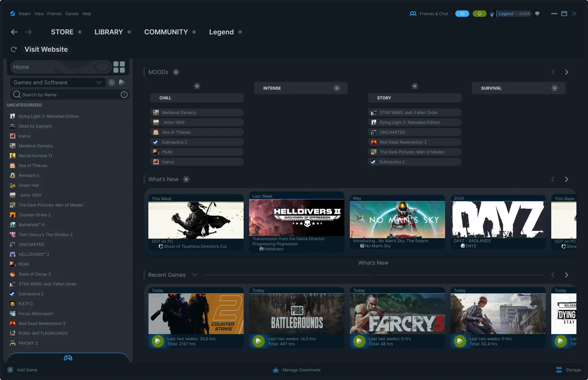Click gear above the CHILL collection
The image size is (588, 380).
point(197,86)
